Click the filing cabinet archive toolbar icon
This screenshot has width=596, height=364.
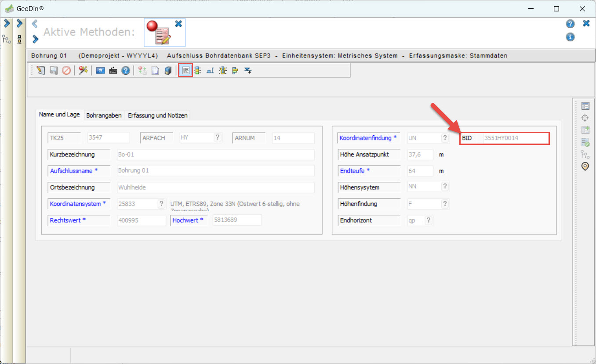click(168, 70)
